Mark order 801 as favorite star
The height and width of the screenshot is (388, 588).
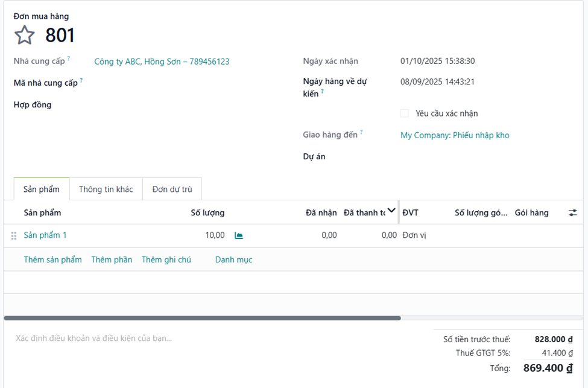pos(24,35)
